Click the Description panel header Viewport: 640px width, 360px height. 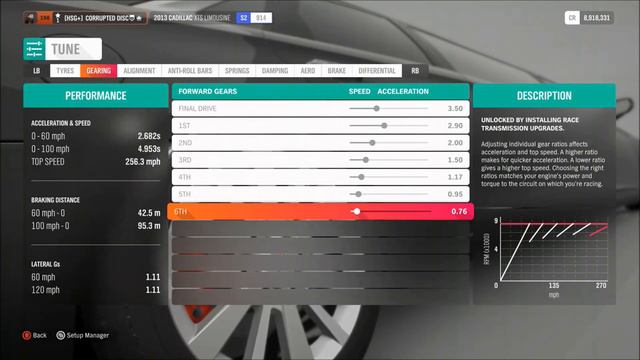pyautogui.click(x=544, y=96)
